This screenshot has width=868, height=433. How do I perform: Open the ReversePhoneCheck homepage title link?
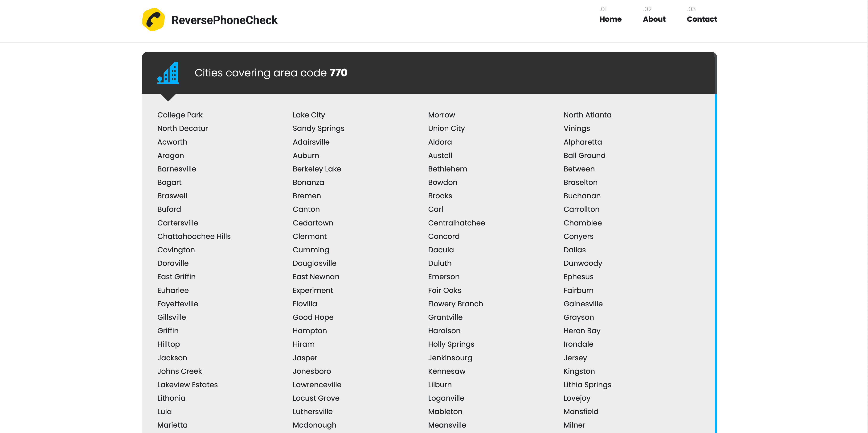(x=224, y=20)
